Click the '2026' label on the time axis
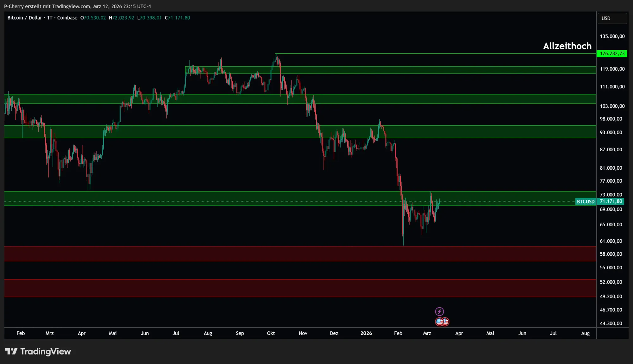Image resolution: width=633 pixels, height=364 pixels. 366,333
